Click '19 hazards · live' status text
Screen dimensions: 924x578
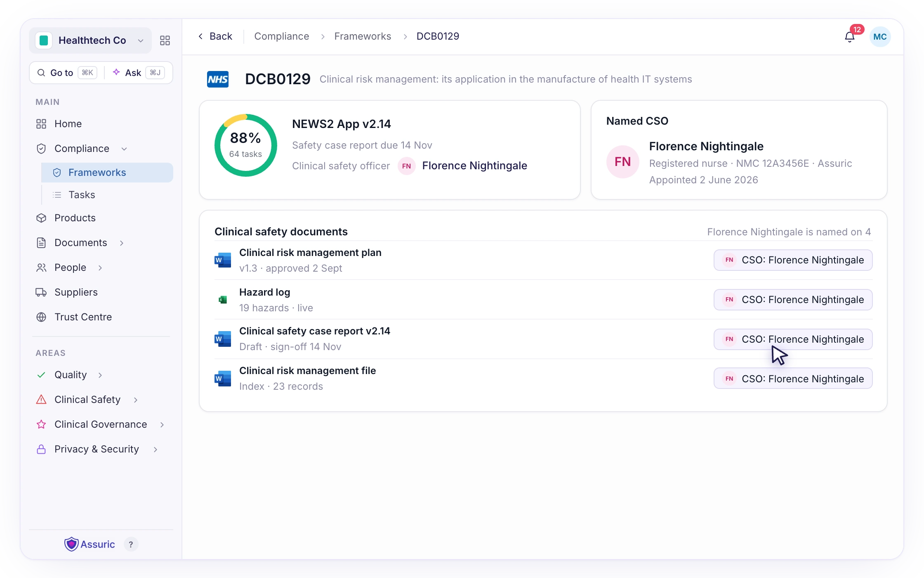276,308
